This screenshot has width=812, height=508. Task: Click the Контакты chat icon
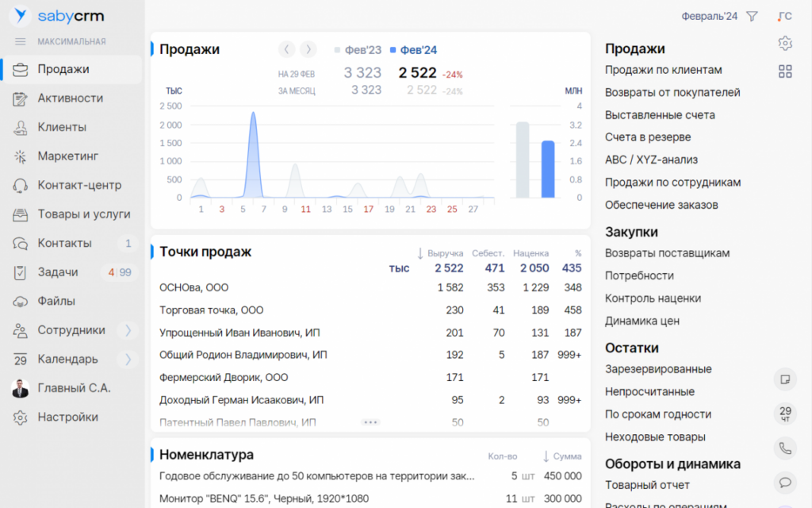coord(20,244)
